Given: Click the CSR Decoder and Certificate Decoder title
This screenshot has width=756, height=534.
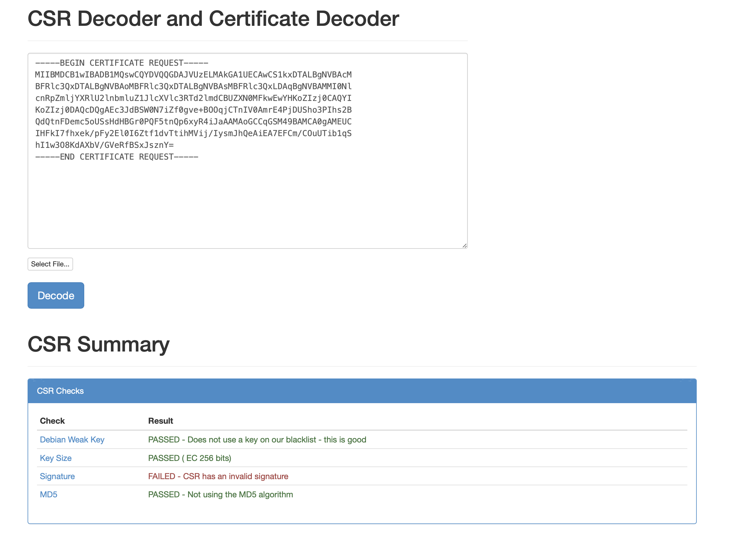Looking at the screenshot, I should pyautogui.click(x=213, y=18).
